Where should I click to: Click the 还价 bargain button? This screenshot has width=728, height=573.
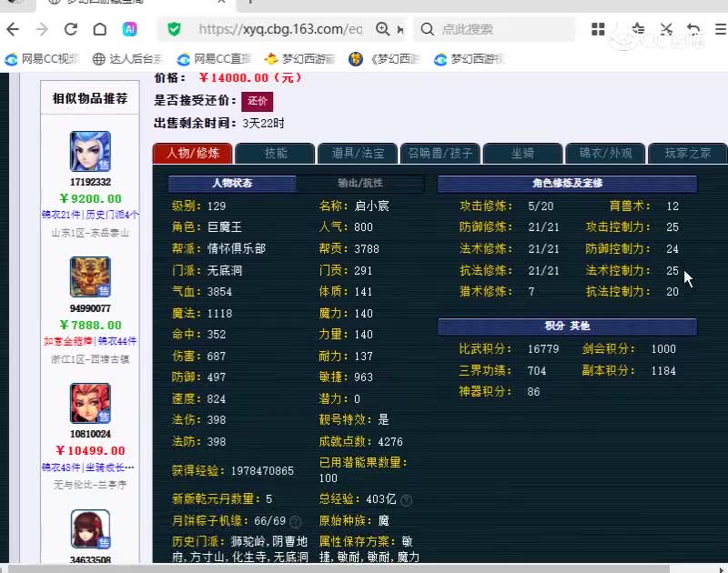point(258,101)
